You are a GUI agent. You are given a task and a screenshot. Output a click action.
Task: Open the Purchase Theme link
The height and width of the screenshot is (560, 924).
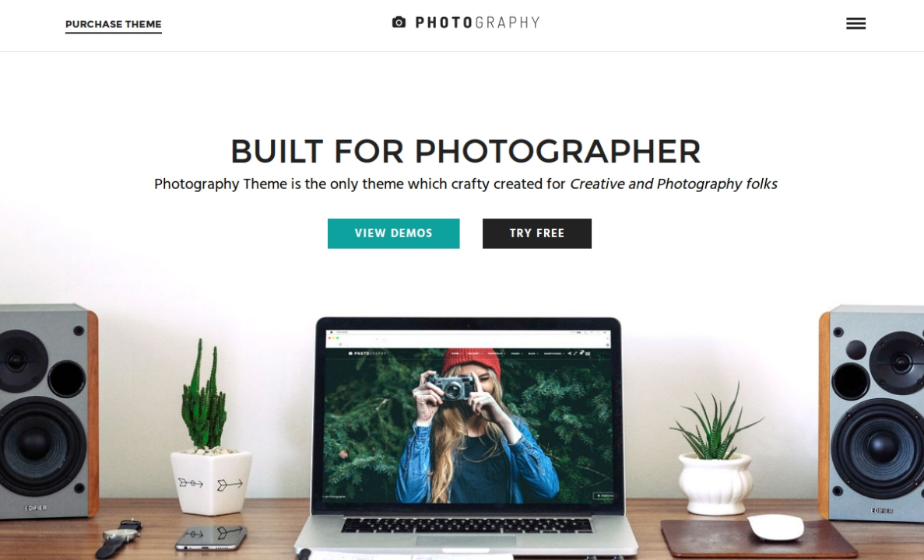pos(113,25)
